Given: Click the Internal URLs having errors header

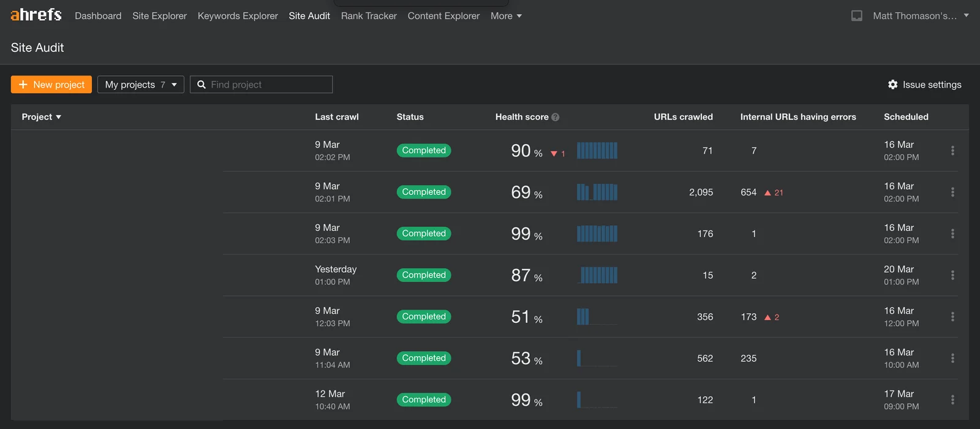Looking at the screenshot, I should pyautogui.click(x=798, y=117).
